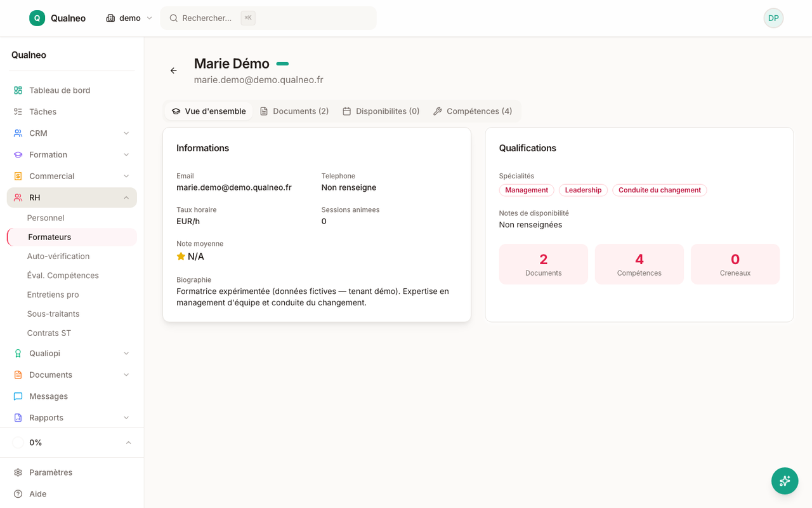812x508 pixels.
Task: Click the 4 Compétences stat card
Action: (x=639, y=264)
